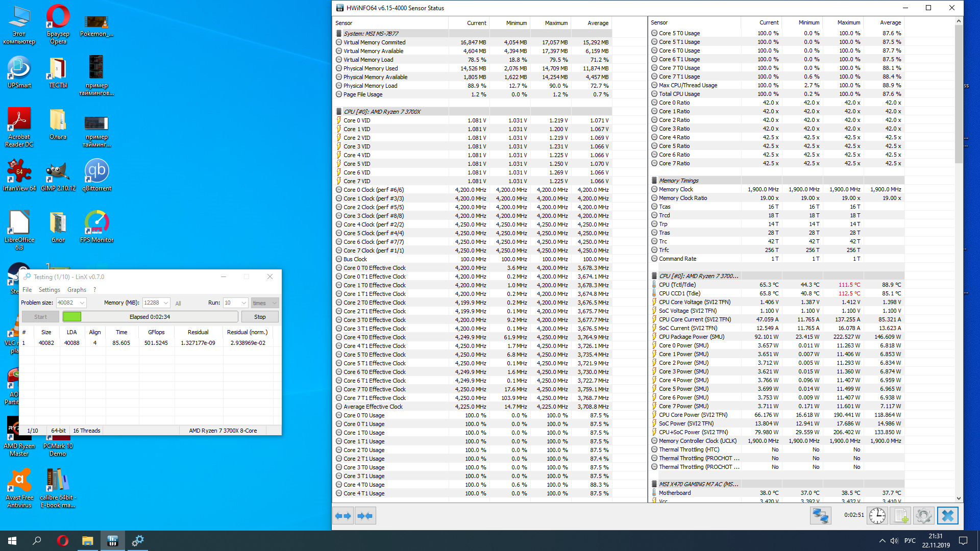This screenshot has width=980, height=551.
Task: Expand the Problem size dropdown
Action: [82, 303]
